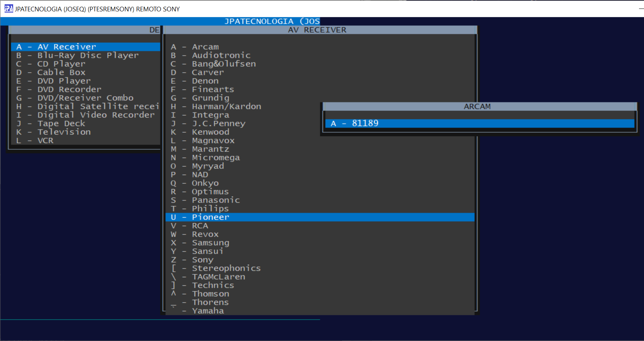Screen dimensions: 644x341
Task: Select Blu-Ray Disc Player device type
Action: pyautogui.click(x=86, y=55)
